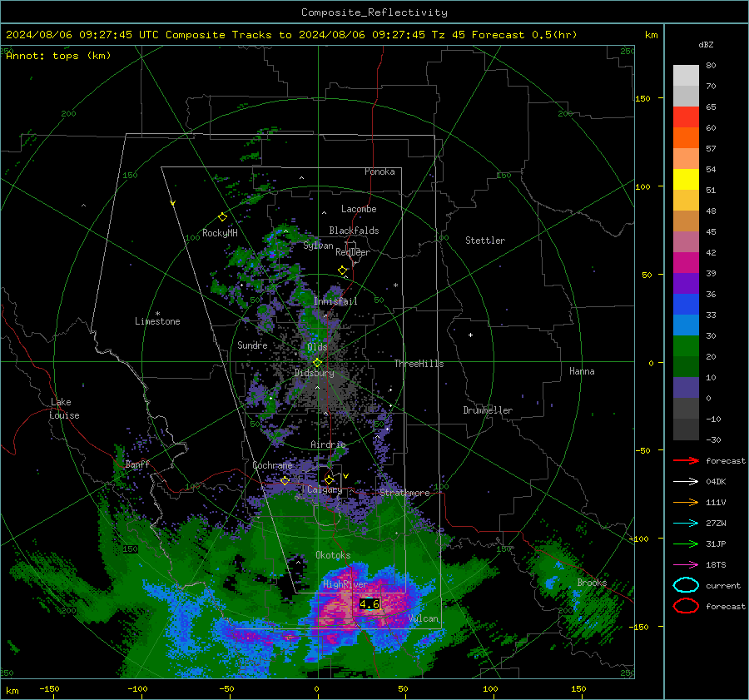Click the yellow diamond marker beside RockyMH

click(222, 217)
